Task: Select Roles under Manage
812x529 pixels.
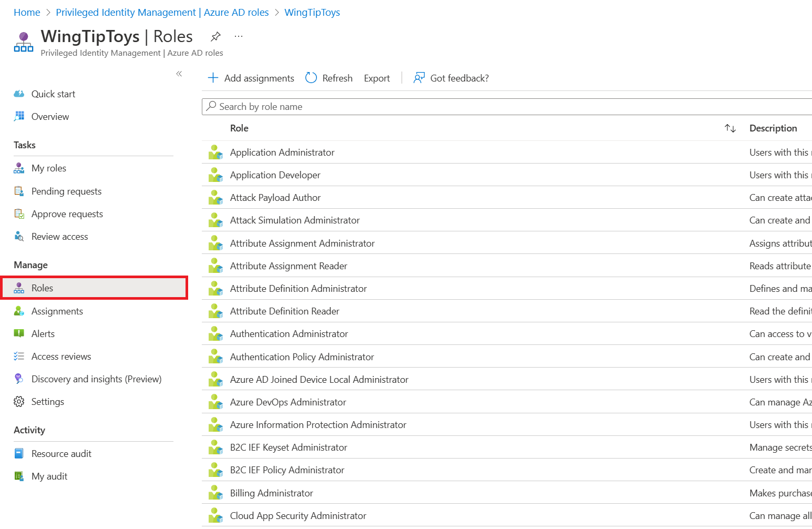Action: 95,288
